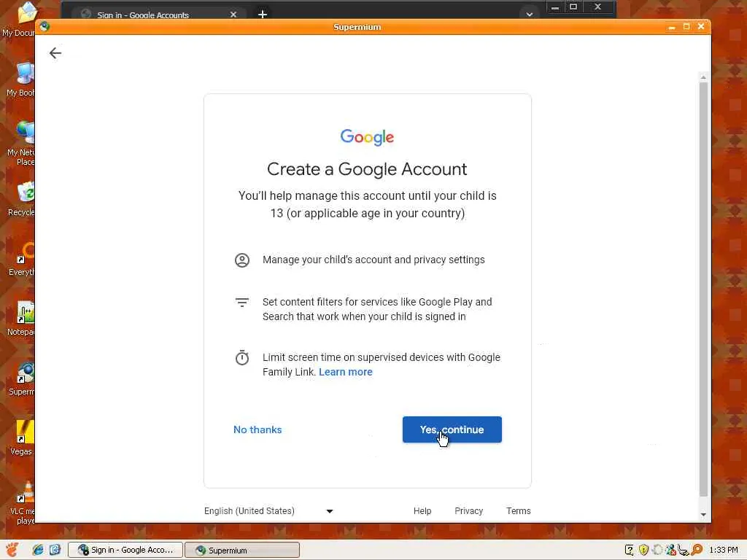Screen dimensions: 747x560
Task: Go back using the arrow icon
Action: coord(55,52)
